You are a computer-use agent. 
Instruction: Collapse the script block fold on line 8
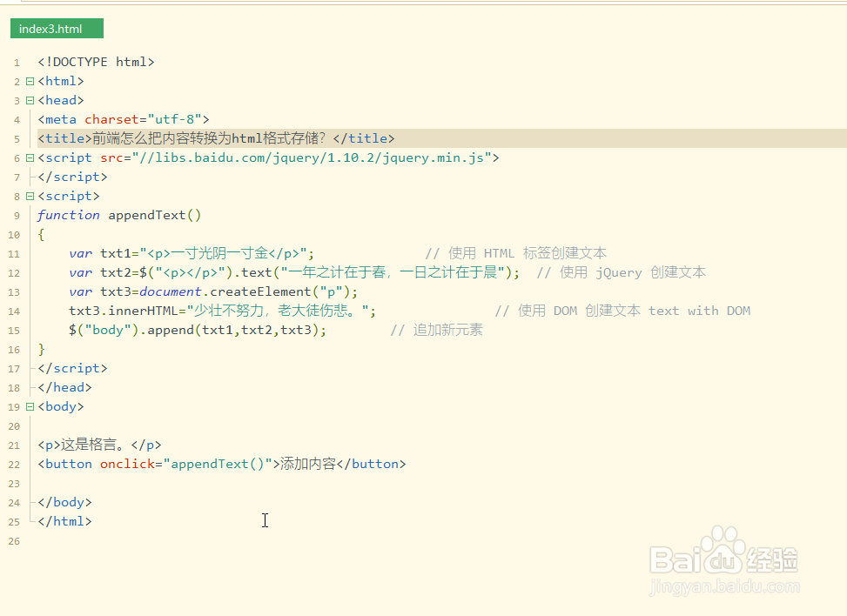30,197
